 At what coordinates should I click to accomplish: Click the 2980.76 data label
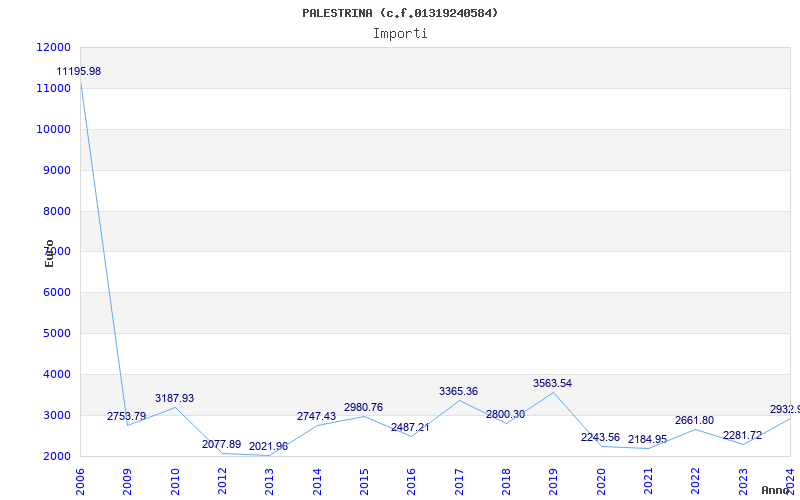363,408
